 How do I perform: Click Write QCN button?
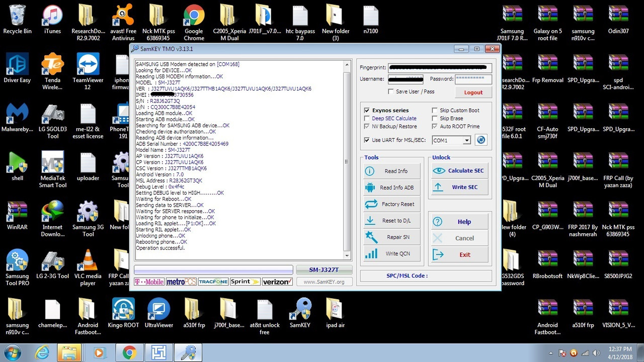coord(392,253)
